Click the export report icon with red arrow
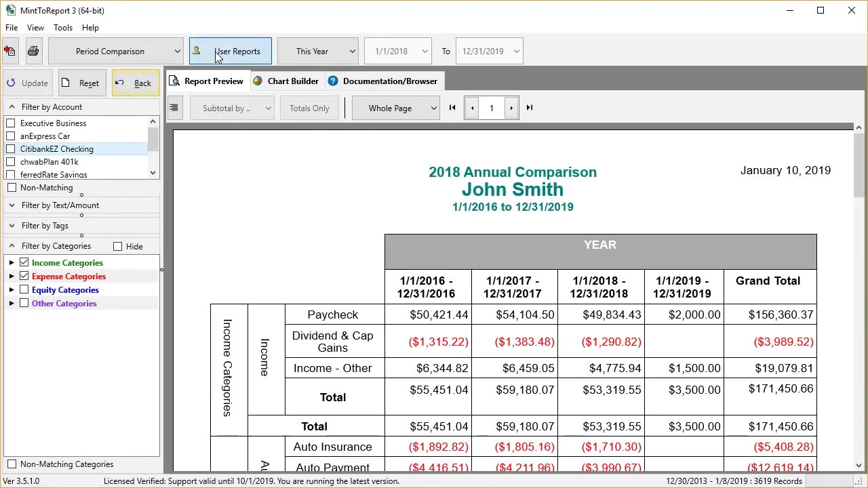The image size is (868, 488). tap(9, 51)
